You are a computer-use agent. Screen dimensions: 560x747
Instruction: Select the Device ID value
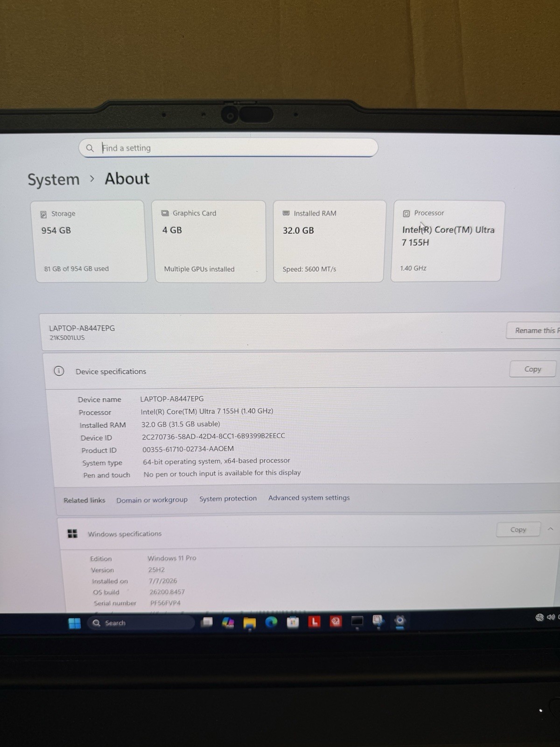213,436
